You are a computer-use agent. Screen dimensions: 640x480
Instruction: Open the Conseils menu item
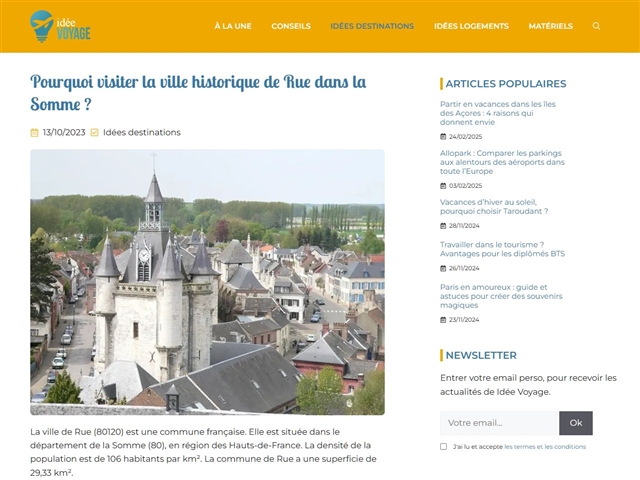[291, 26]
